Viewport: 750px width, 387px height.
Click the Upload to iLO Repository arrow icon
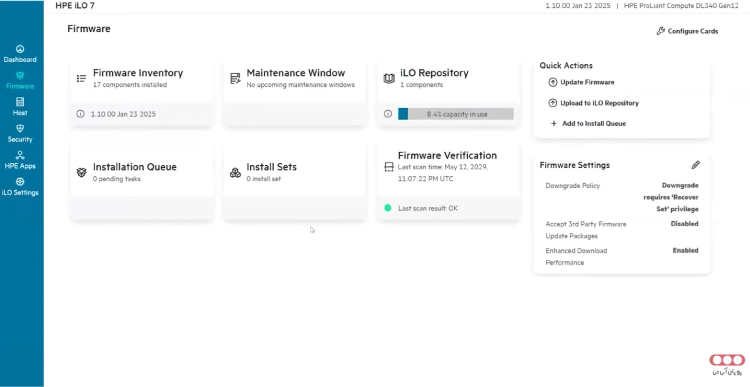[x=553, y=103]
